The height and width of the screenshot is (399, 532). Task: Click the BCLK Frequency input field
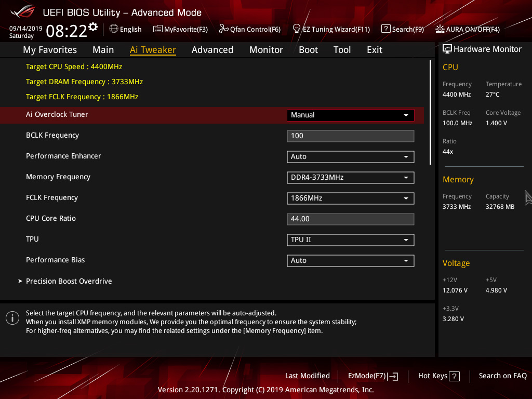pos(351,136)
